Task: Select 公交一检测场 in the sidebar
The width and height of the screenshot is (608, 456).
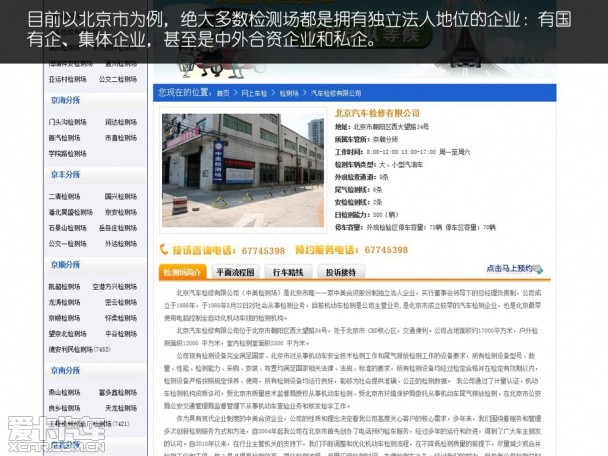Action: 67,244
